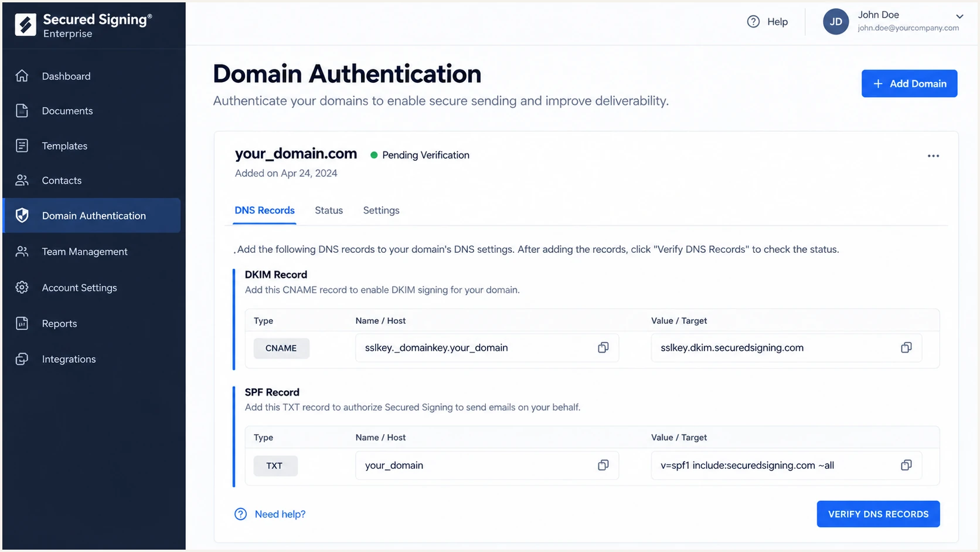The image size is (980, 552).
Task: Copy the your_domain SPF host value
Action: pos(603,465)
